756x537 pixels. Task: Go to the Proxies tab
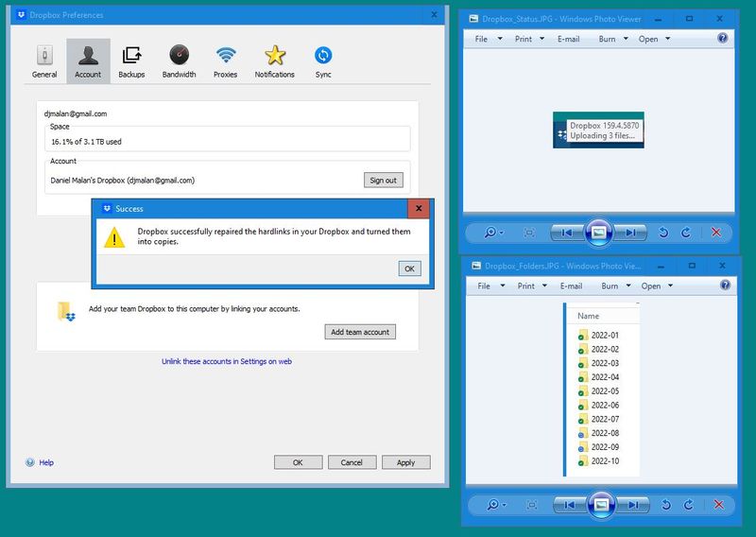coord(226,61)
